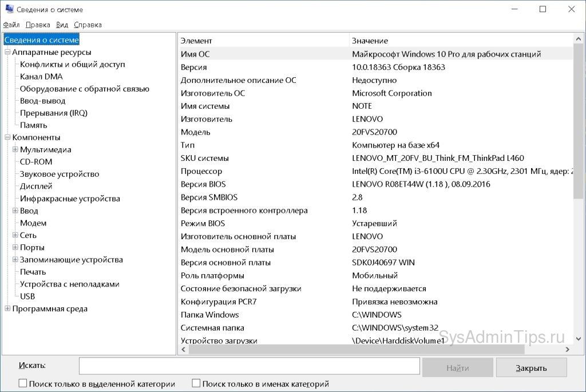Click the Найти search button
This screenshot has width=586, height=392.
tap(457, 367)
